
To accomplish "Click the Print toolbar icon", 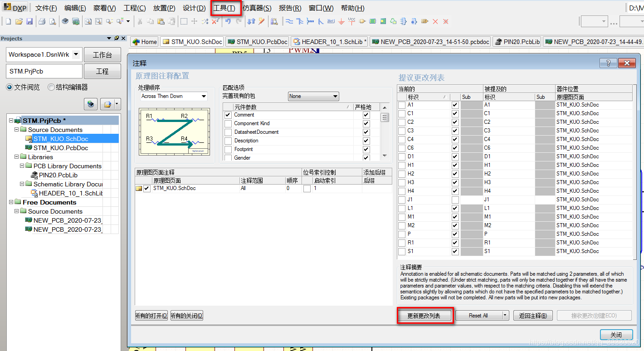I will click(42, 21).
